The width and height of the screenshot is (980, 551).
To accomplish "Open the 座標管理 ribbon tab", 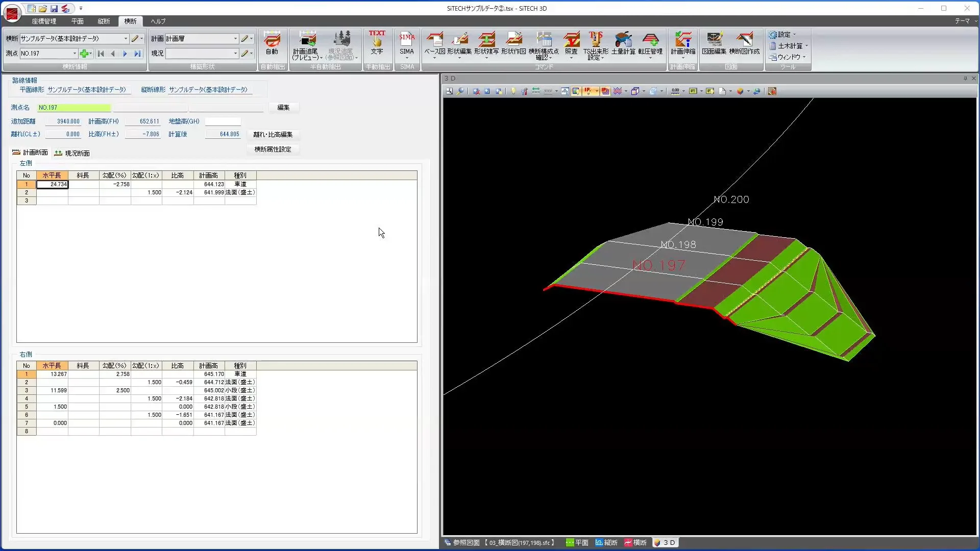I will point(44,21).
